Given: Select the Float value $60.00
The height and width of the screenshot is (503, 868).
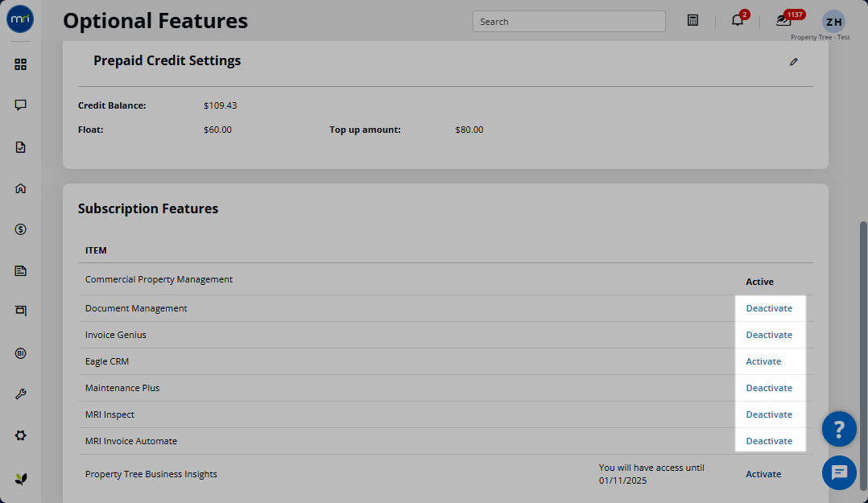Looking at the screenshot, I should click(217, 130).
